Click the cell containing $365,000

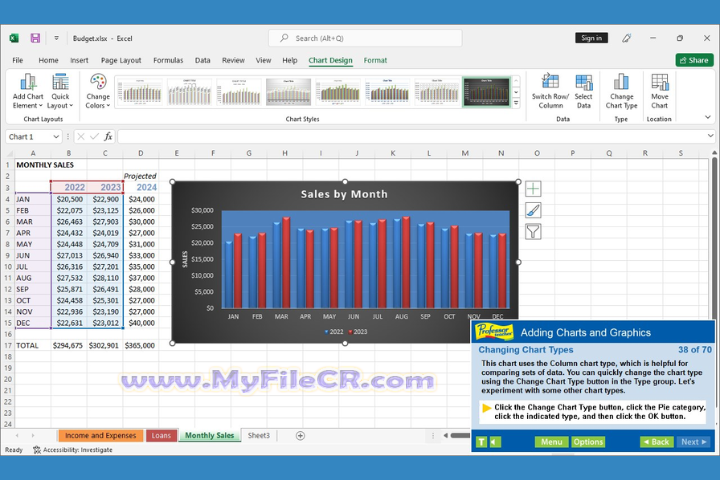point(141,345)
